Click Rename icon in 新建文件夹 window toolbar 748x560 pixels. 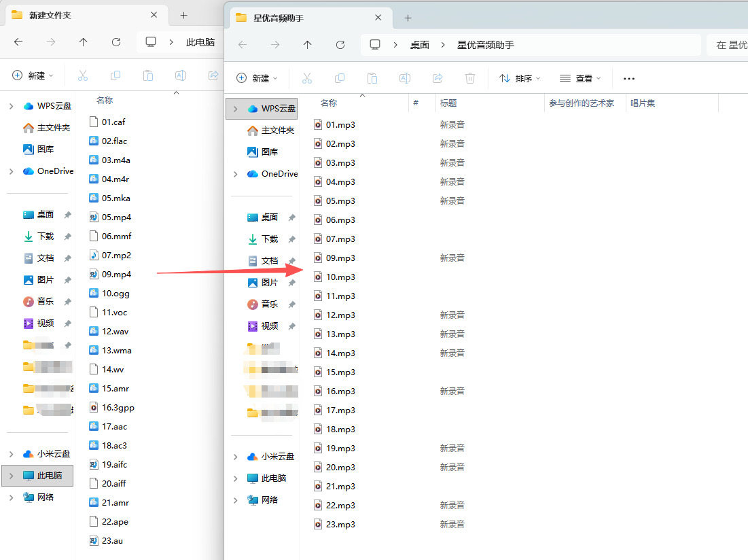point(180,75)
